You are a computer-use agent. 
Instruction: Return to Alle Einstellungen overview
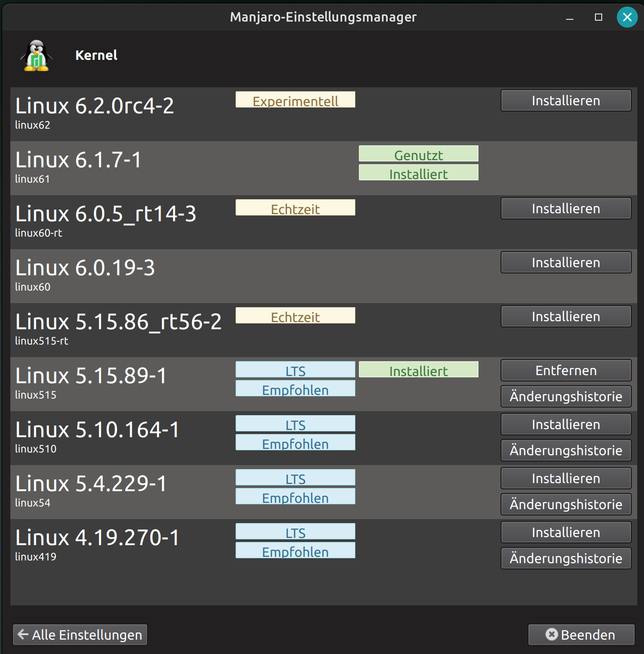coord(80,634)
